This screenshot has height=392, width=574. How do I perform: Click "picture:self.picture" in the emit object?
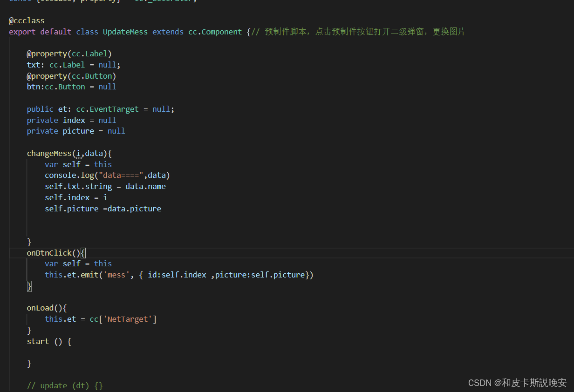coord(260,275)
